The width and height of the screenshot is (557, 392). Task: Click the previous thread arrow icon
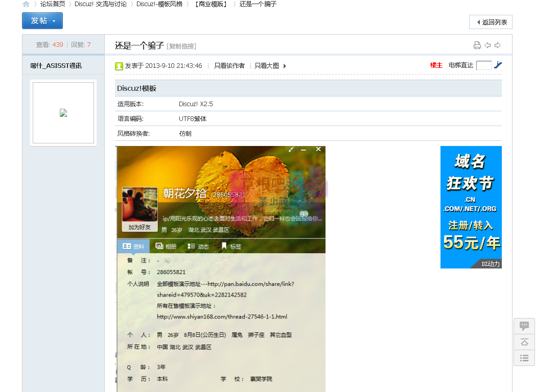pos(488,45)
